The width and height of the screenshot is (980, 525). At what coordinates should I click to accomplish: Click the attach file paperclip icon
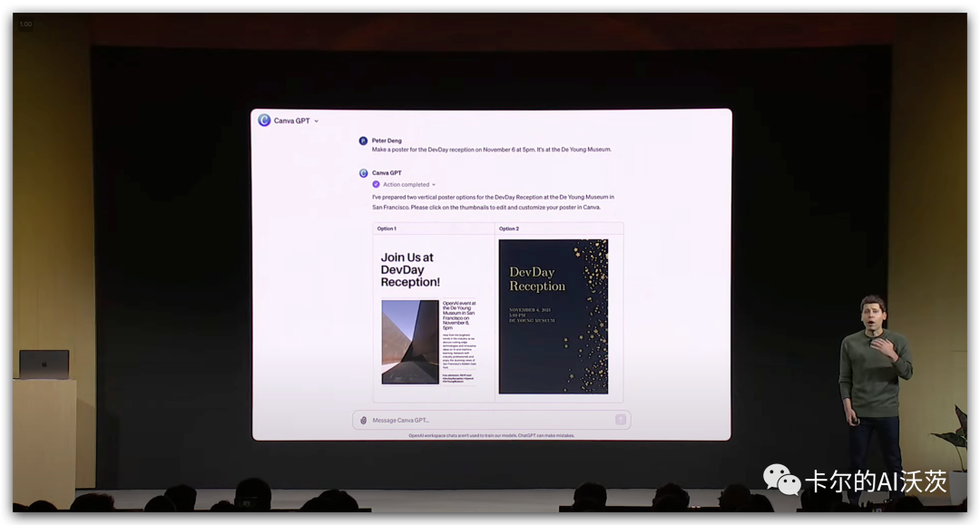[x=363, y=420]
